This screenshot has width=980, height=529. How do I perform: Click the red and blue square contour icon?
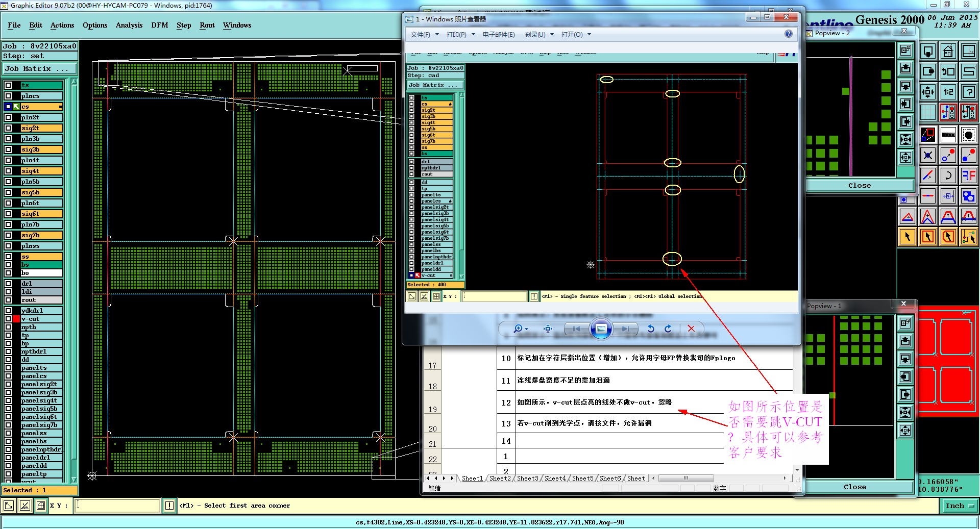(928, 135)
